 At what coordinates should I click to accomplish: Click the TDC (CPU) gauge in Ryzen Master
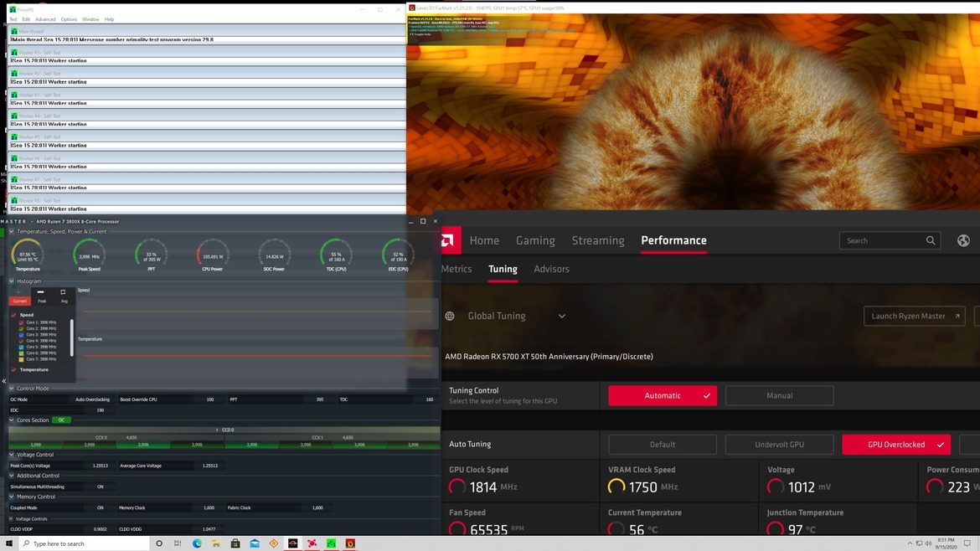tap(336, 255)
